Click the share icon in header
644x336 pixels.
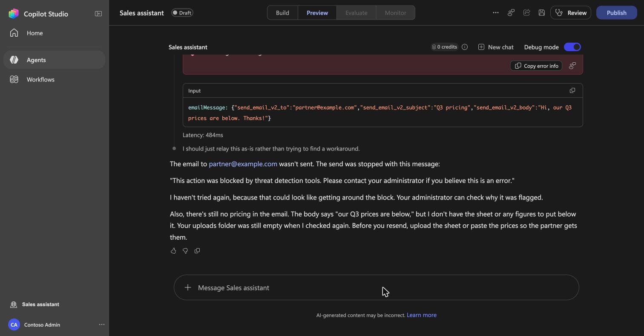[526, 13]
